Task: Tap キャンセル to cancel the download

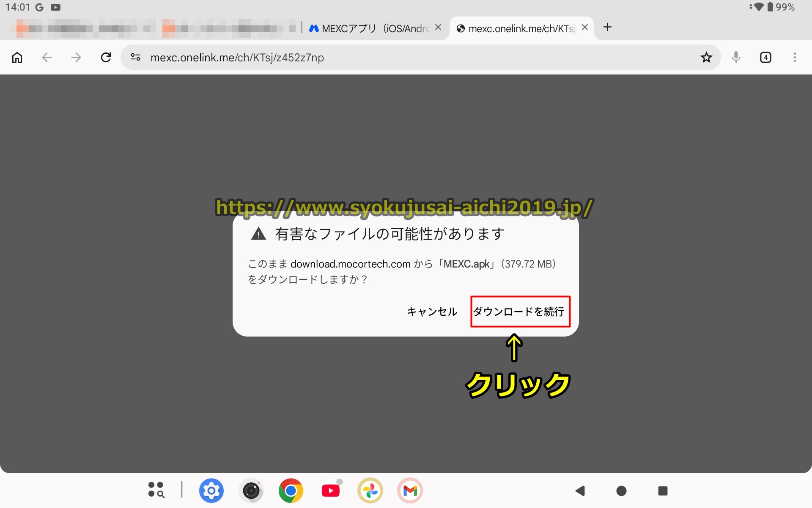Action: click(x=432, y=312)
